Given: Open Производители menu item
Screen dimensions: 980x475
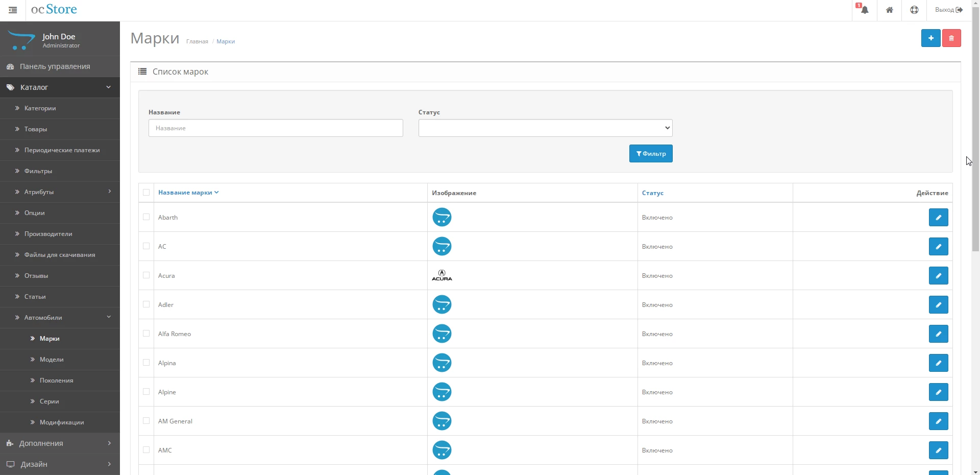Looking at the screenshot, I should pos(60,234).
